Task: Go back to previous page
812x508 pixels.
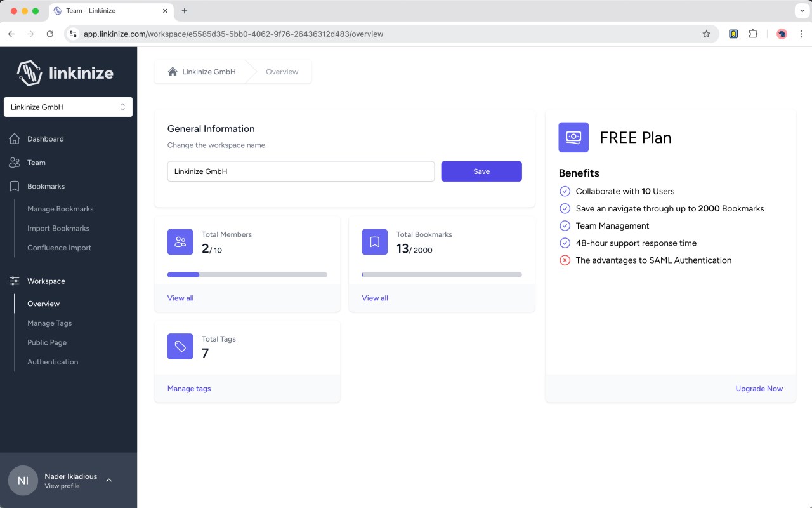Action: (11, 34)
